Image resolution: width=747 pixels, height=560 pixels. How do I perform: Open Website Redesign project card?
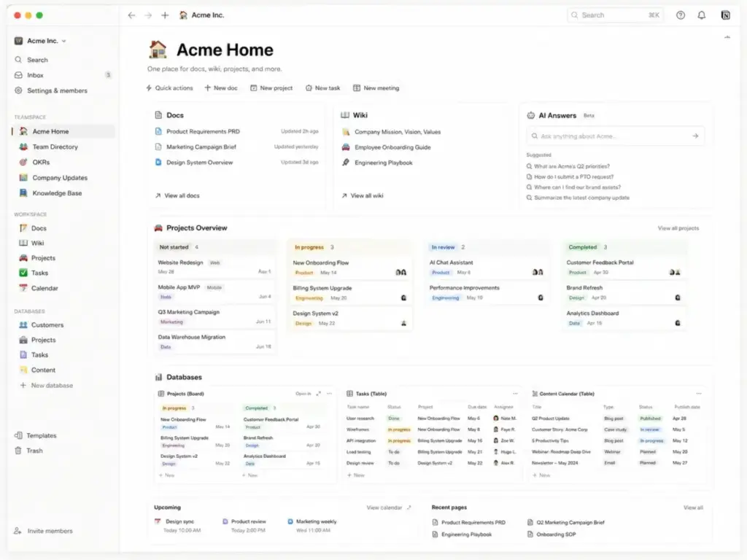tap(214, 267)
